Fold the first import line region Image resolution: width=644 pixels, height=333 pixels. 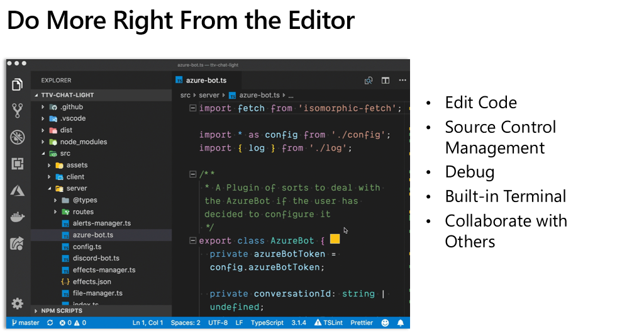pos(192,108)
